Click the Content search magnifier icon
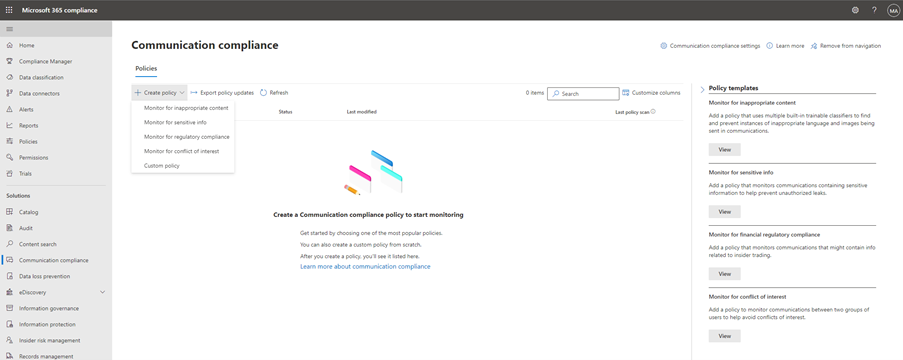This screenshot has width=903, height=360. [9, 244]
